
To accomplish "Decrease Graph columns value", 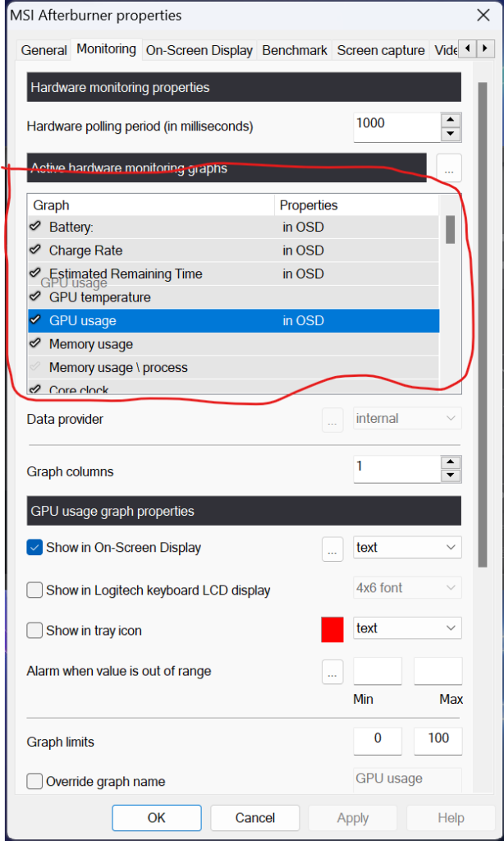I will [451, 476].
